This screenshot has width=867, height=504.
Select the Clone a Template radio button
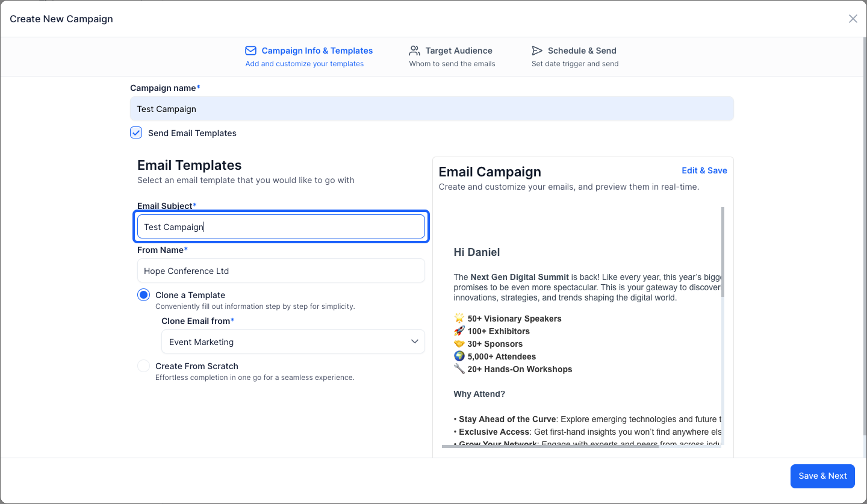[x=143, y=295]
